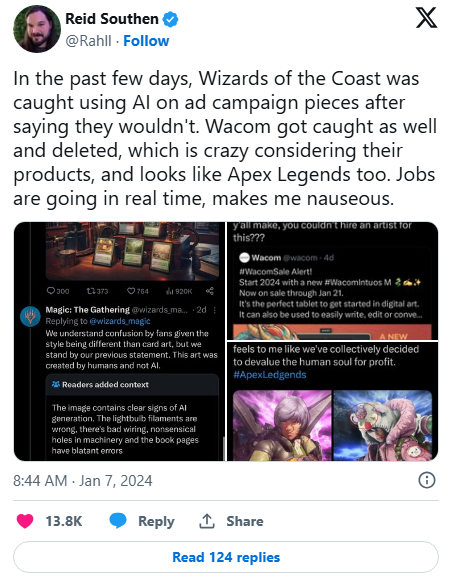Click the Magic: The Gathering avatar icon
The width and height of the screenshot is (450, 582).
(x=30, y=316)
